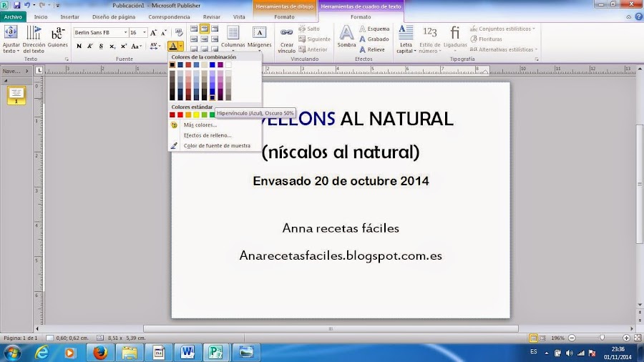This screenshot has width=644, height=362.
Task: Toggle subscript formatting
Action: pos(112,46)
